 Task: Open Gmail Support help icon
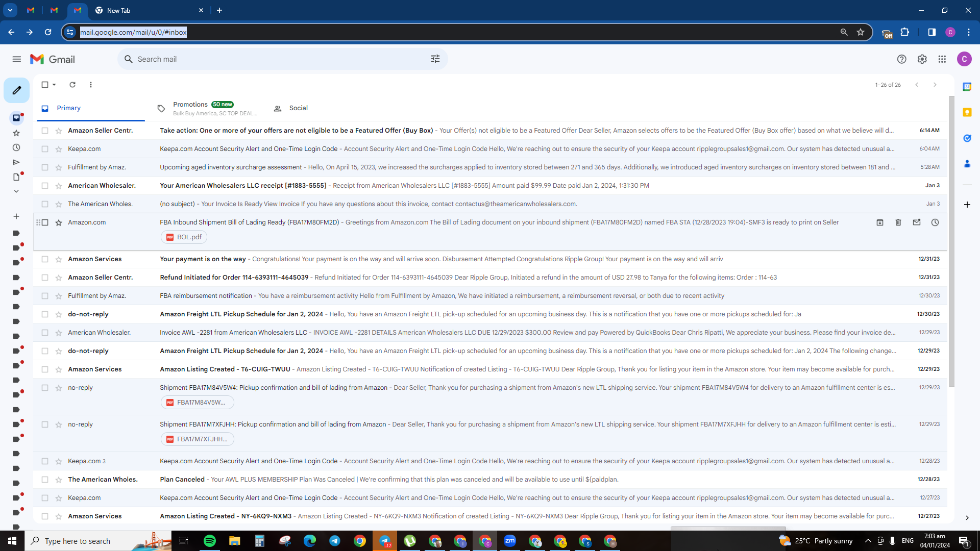(902, 59)
